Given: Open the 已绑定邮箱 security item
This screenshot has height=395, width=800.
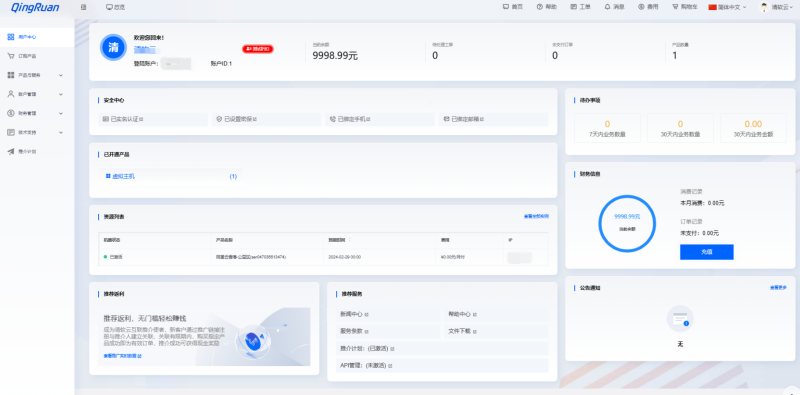Looking at the screenshot, I should (493, 119).
